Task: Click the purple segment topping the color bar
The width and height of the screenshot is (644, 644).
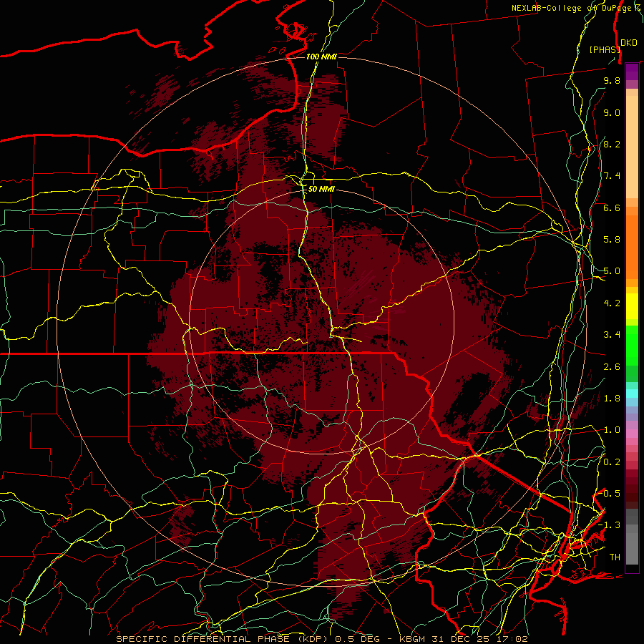Action: tap(632, 72)
